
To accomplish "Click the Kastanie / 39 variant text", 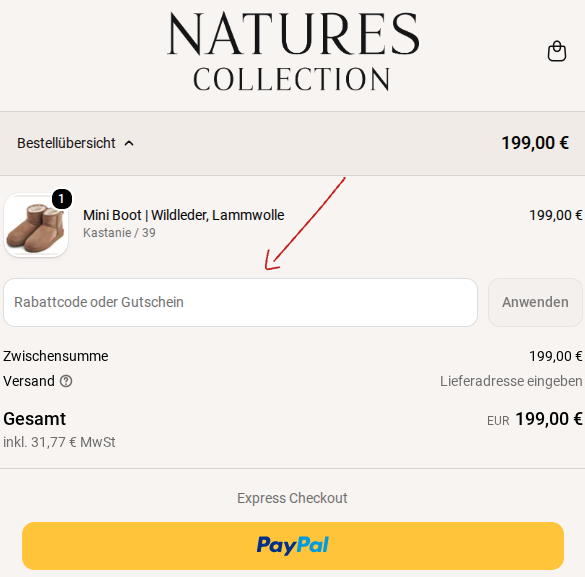I will pos(119,233).
